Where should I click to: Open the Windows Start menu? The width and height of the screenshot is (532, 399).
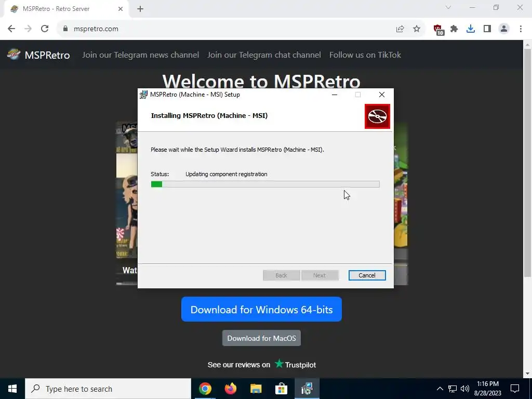12,389
